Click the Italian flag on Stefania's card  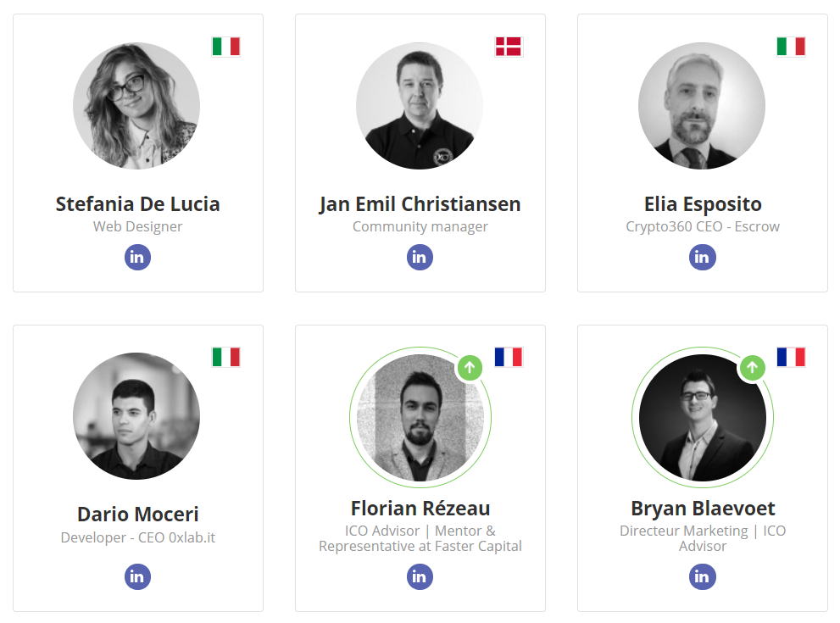[226, 47]
